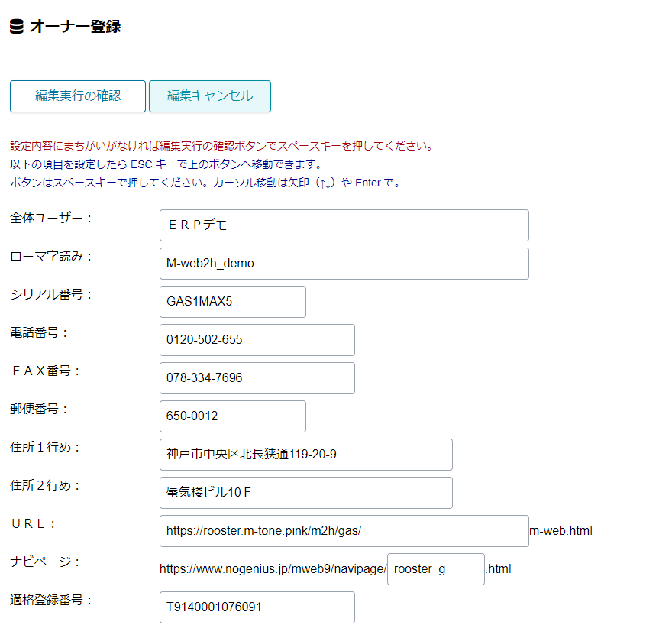Click the 郵便番号 field showing 650-0012

[232, 416]
